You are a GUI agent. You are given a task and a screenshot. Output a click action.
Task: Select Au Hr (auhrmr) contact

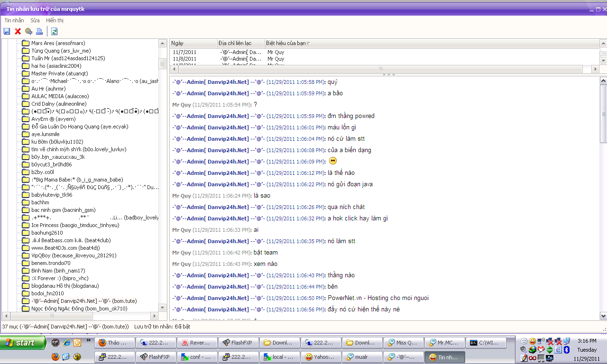click(48, 89)
